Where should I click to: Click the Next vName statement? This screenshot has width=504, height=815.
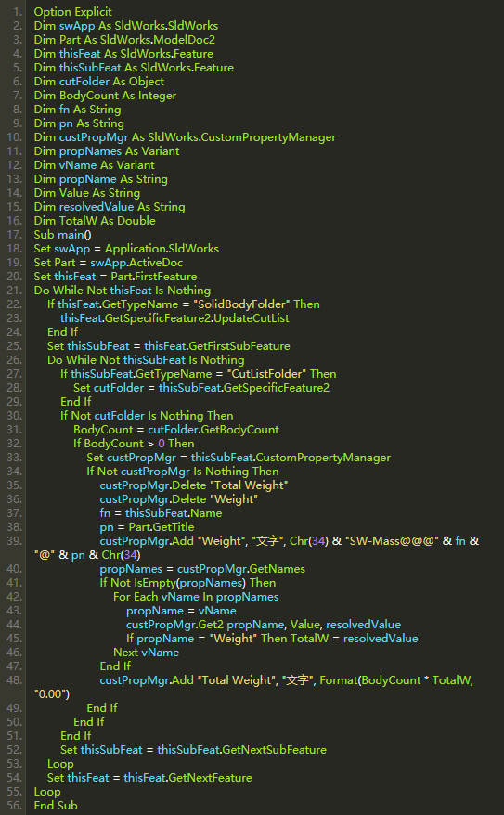[146, 653]
